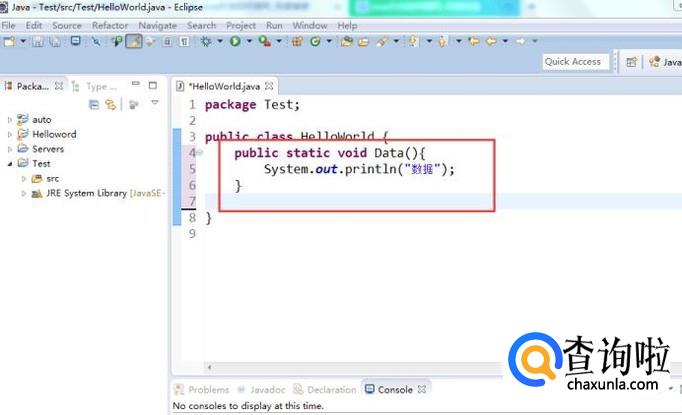This screenshot has width=682, height=415.
Task: Click the Open Perspective icon
Action: tap(631, 61)
